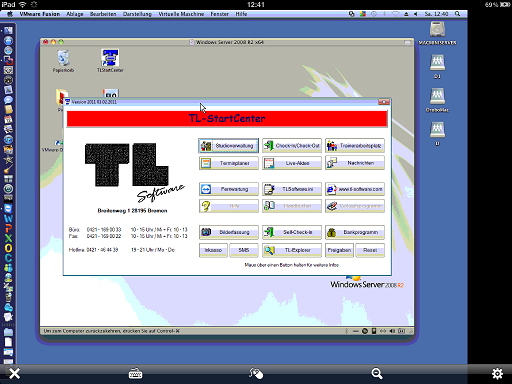This screenshot has height=384, width=512.
Task: Start Fernwartung remote support
Action: point(228,189)
